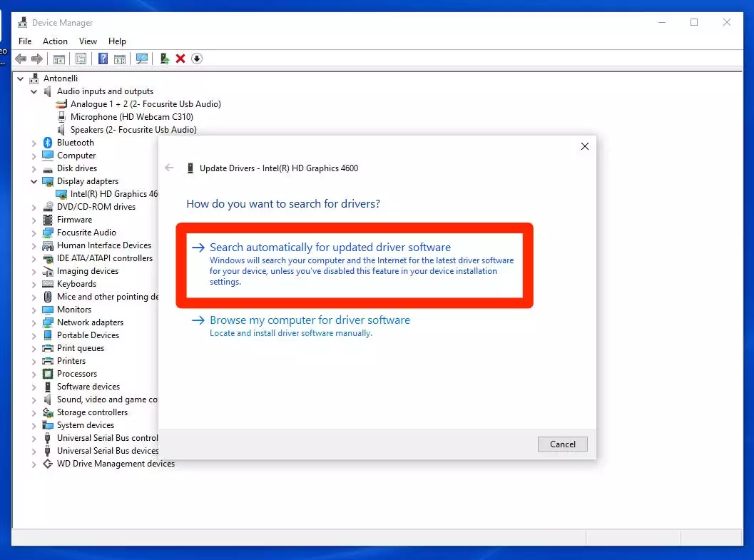
Task: Expand the Bluetooth chevron
Action: click(34, 143)
